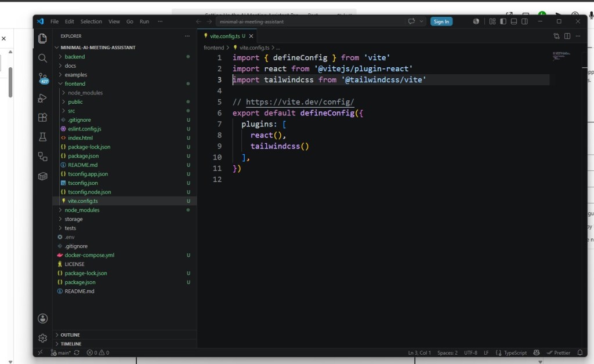Click Ln 3, Col 1 position indicator

coord(419,352)
